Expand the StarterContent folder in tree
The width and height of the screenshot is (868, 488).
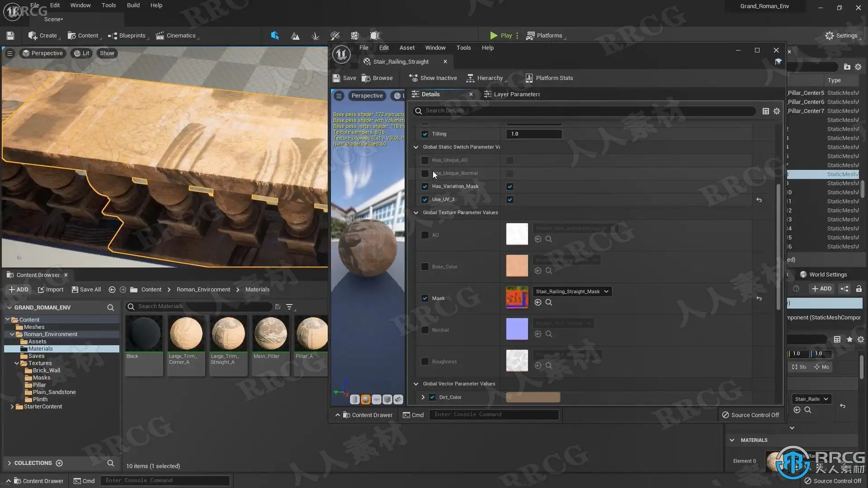(x=12, y=407)
